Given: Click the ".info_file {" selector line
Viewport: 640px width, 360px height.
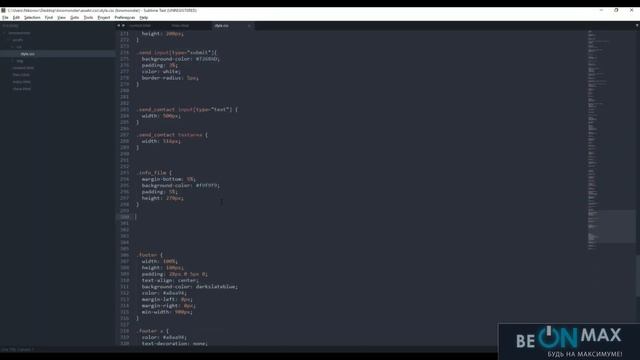Looking at the screenshot, I should 154,173.
